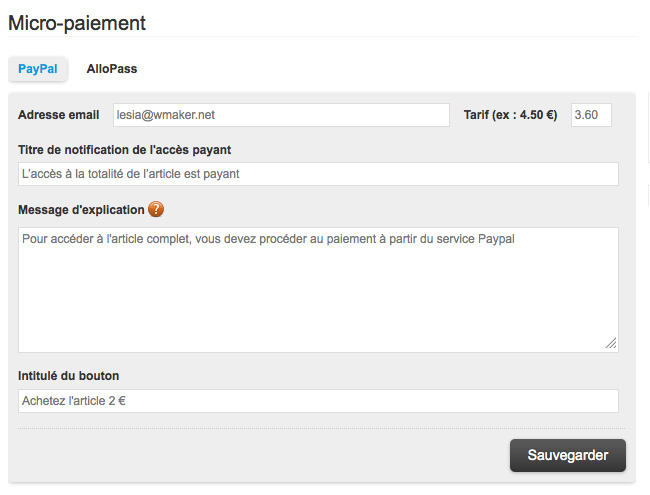Click the Tarif price field showing 3.60
This screenshot has width=650, height=495.
point(590,115)
